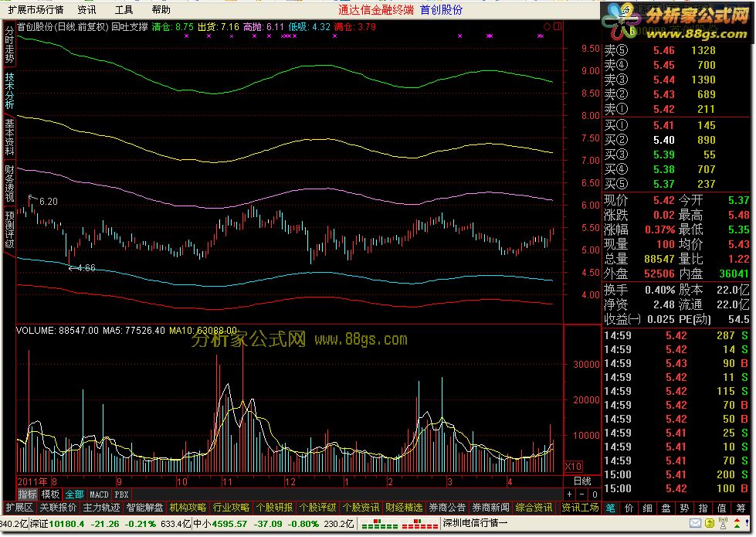Screen dimensions: 756x537
Task: Select the MACD indicator tab
Action: 99,495
